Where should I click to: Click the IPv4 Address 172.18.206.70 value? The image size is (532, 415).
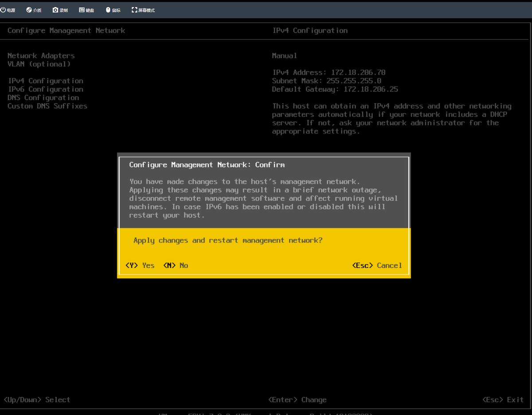(x=329, y=72)
